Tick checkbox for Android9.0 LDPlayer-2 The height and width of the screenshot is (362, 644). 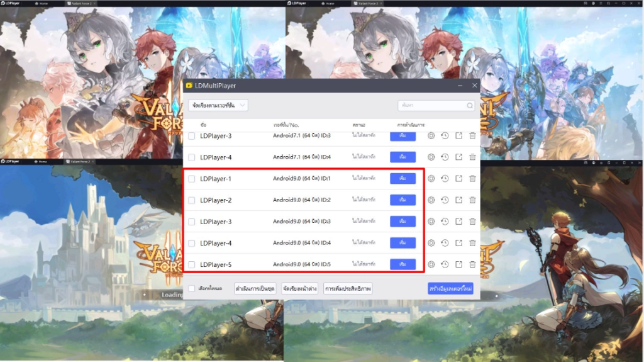191,200
